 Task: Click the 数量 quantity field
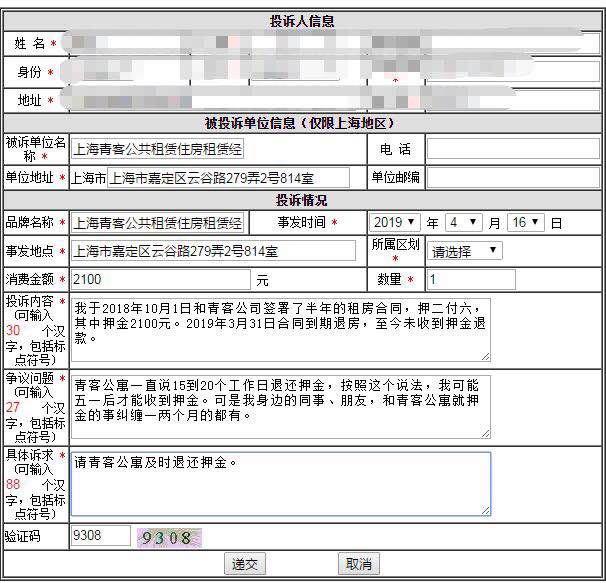pyautogui.click(x=470, y=279)
